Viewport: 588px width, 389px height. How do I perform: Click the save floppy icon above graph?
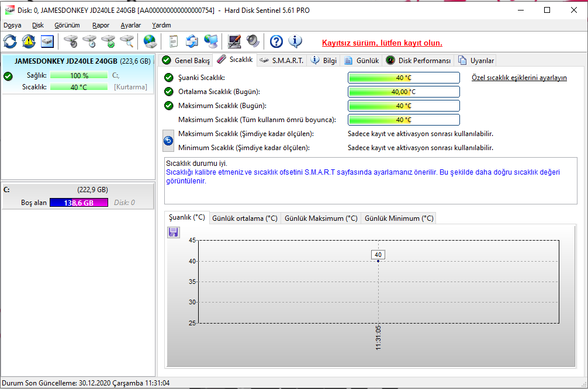click(173, 232)
